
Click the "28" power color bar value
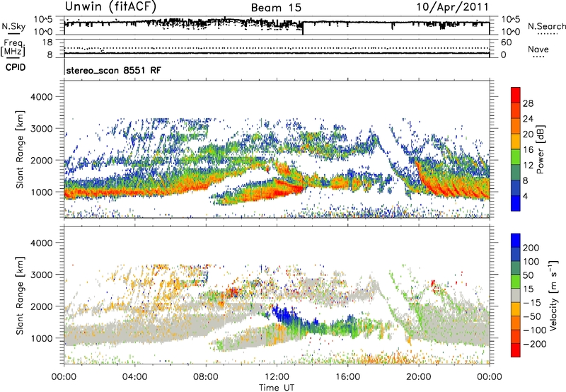(x=528, y=103)
